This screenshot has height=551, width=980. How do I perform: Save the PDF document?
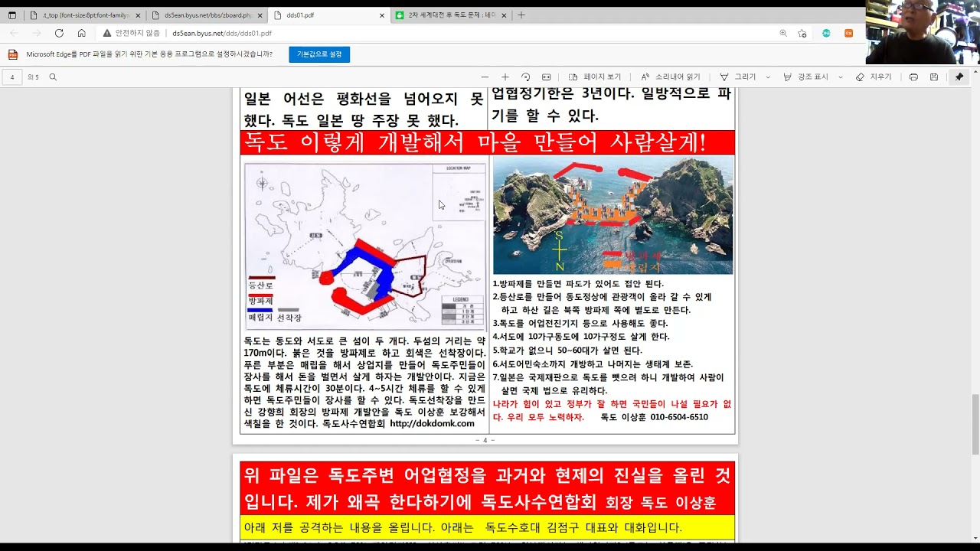click(934, 77)
